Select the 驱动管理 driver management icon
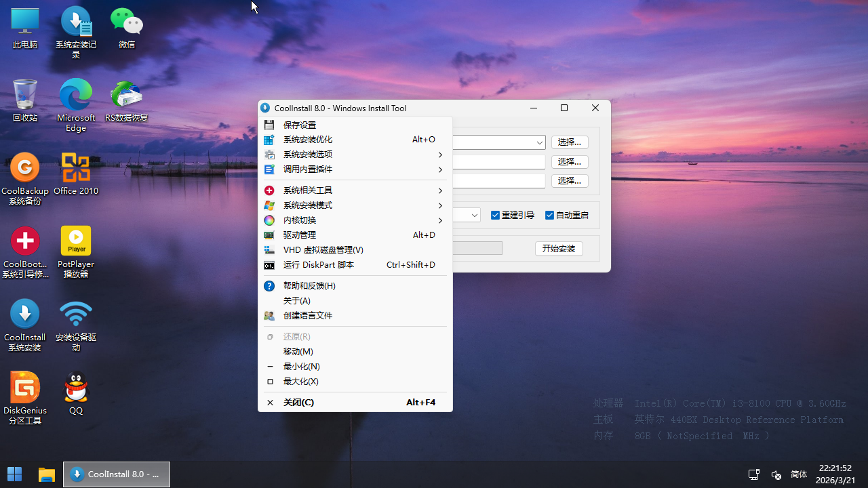 pos(269,235)
